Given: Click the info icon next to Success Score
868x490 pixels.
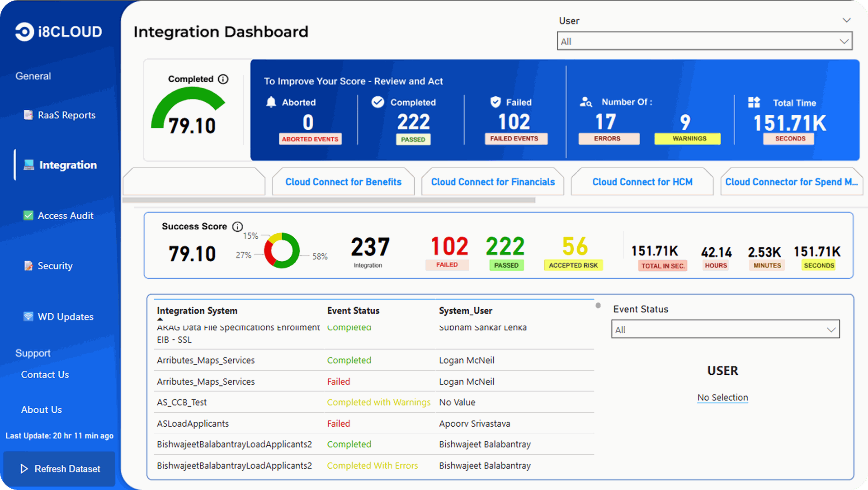Looking at the screenshot, I should point(237,227).
